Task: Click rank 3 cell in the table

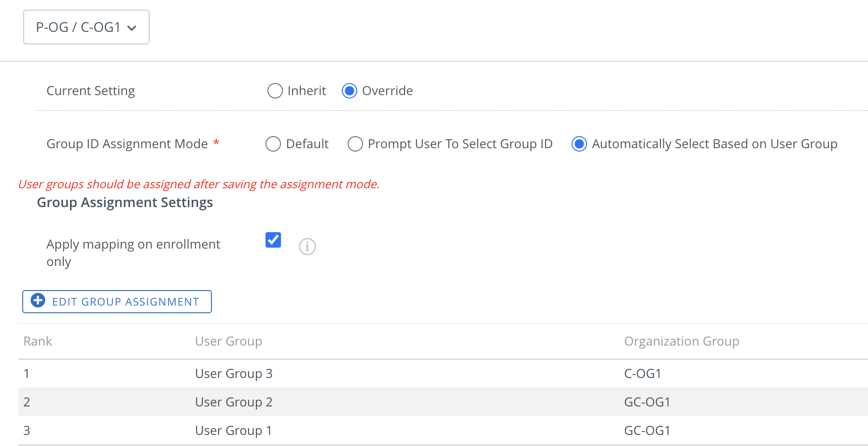Action: [x=27, y=431]
